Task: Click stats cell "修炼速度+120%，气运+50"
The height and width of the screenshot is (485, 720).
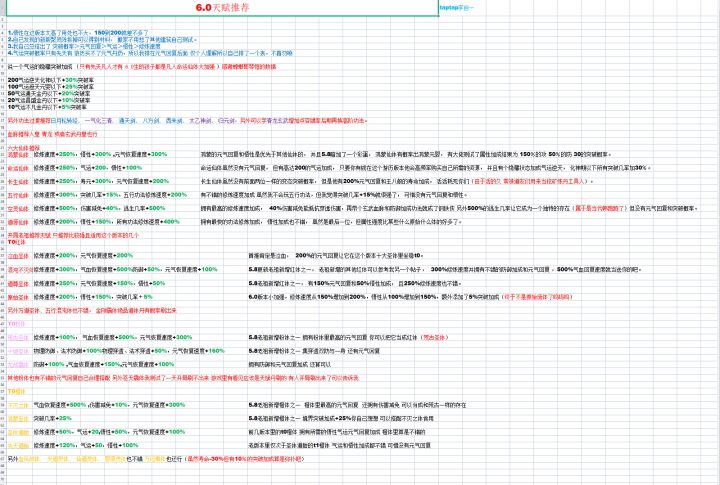Action: 85,446
